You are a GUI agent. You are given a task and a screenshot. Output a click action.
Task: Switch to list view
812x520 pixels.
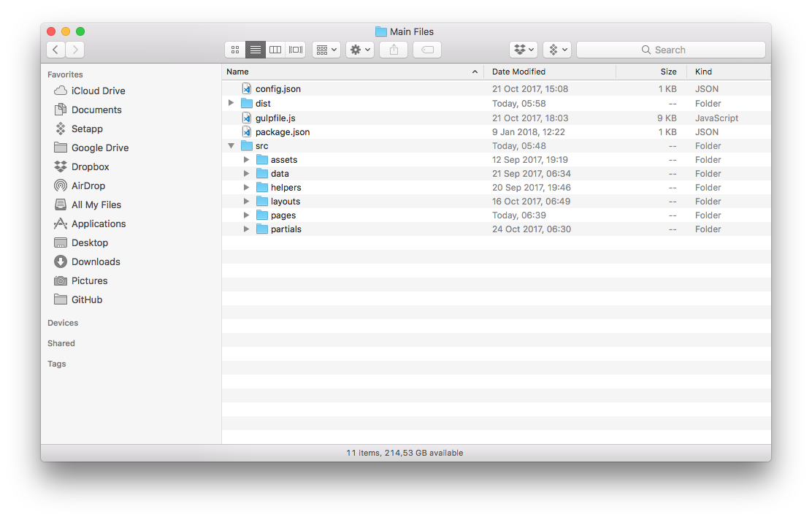[256, 50]
